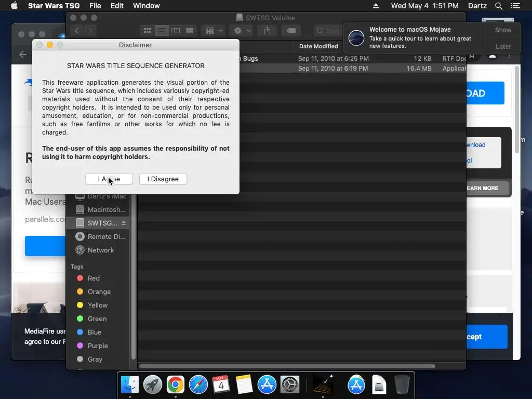The image size is (532, 399).
Task: Open the disk image icon in Dock
Action: coord(379,384)
